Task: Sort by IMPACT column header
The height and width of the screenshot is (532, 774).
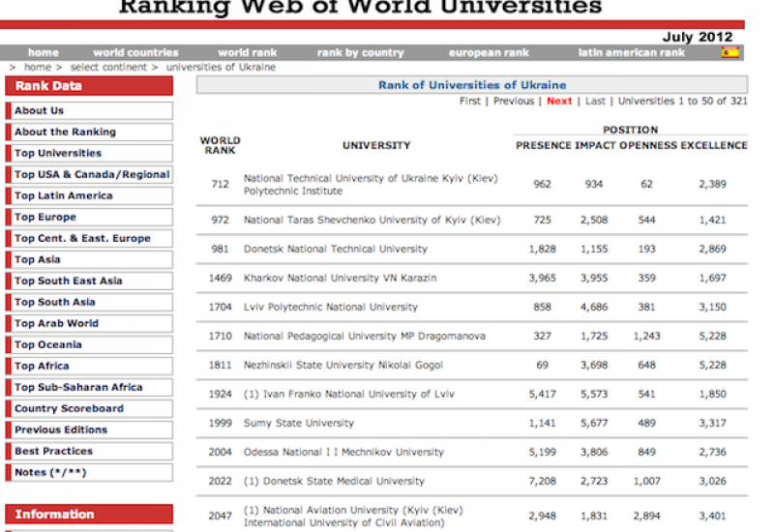Action: tap(595, 145)
